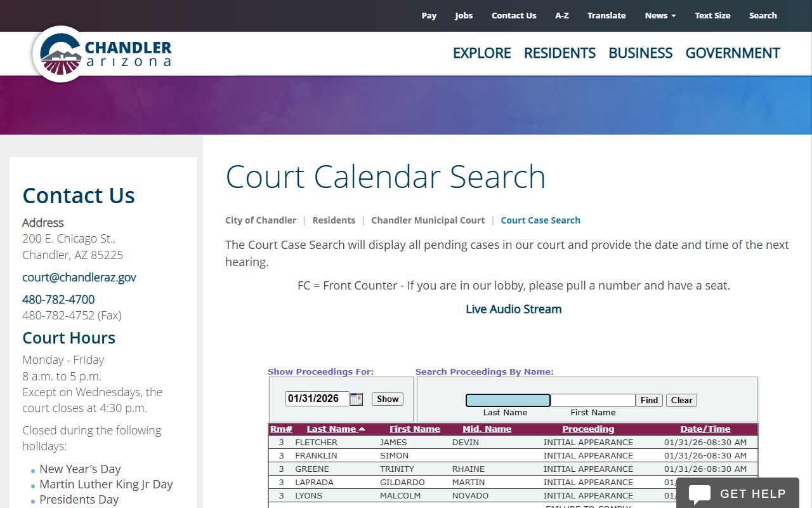Click Martin Luther King Jr Day item
The width and height of the screenshot is (812, 508).
(106, 485)
